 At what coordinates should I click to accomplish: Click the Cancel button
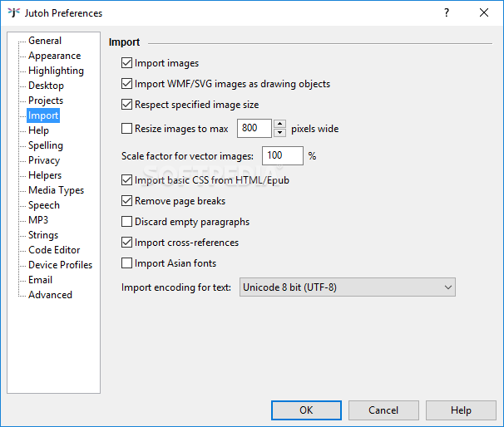coord(383,410)
